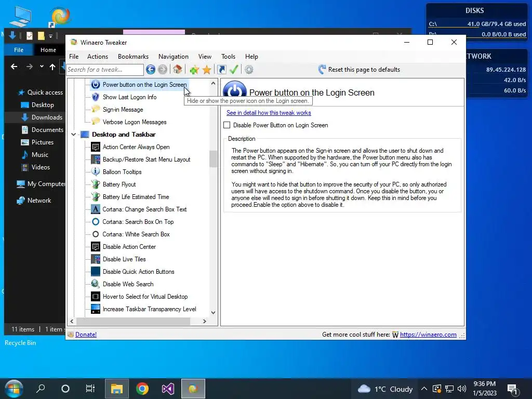Click the Donate! link
Screen dimensions: 532x399
point(86,335)
